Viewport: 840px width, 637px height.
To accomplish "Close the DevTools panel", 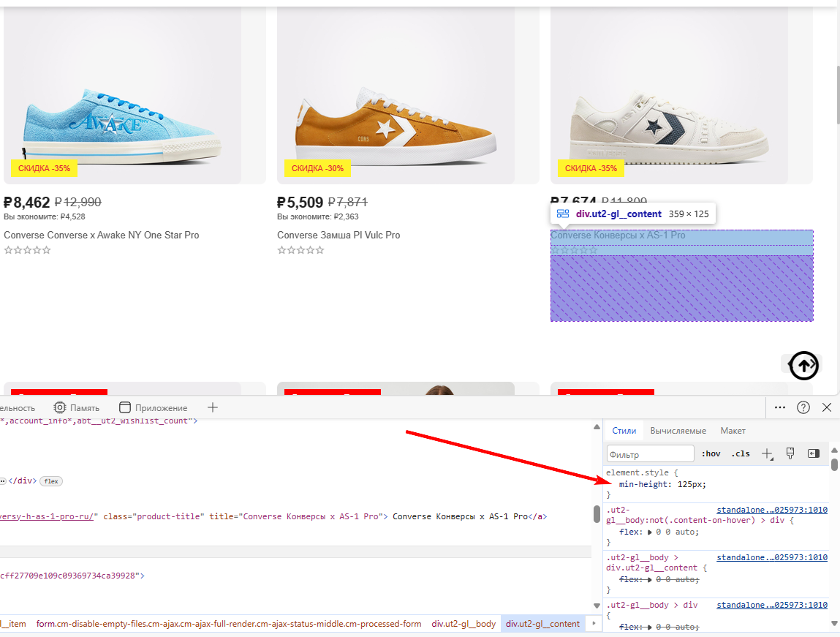I will point(827,407).
